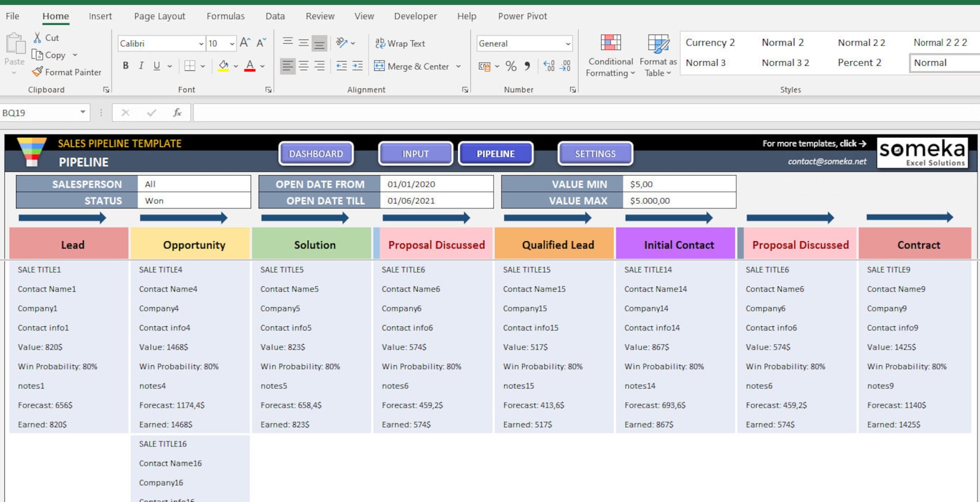This screenshot has height=502, width=980.
Task: Increase decimal places
Action: 549,66
